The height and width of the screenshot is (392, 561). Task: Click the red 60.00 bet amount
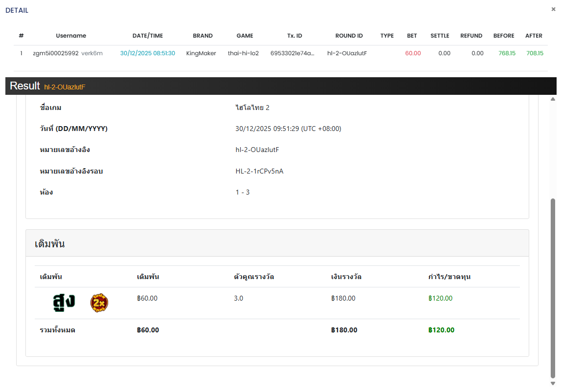pyautogui.click(x=412, y=53)
